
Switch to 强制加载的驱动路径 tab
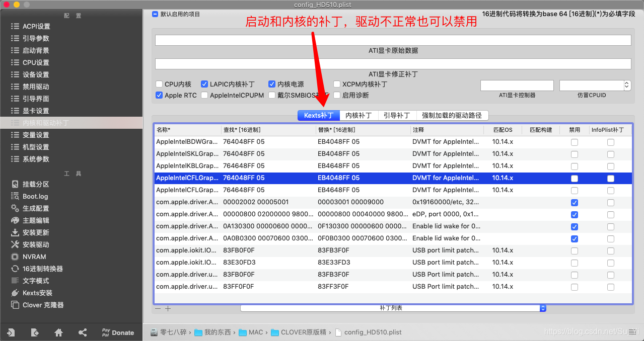[452, 115]
